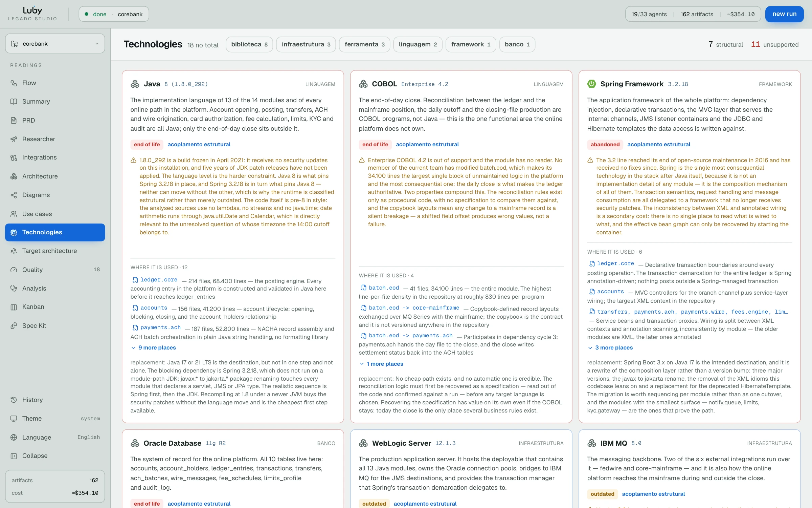Click the 'abandoned' badge on Spring Framework
The image size is (812, 508).
(605, 145)
